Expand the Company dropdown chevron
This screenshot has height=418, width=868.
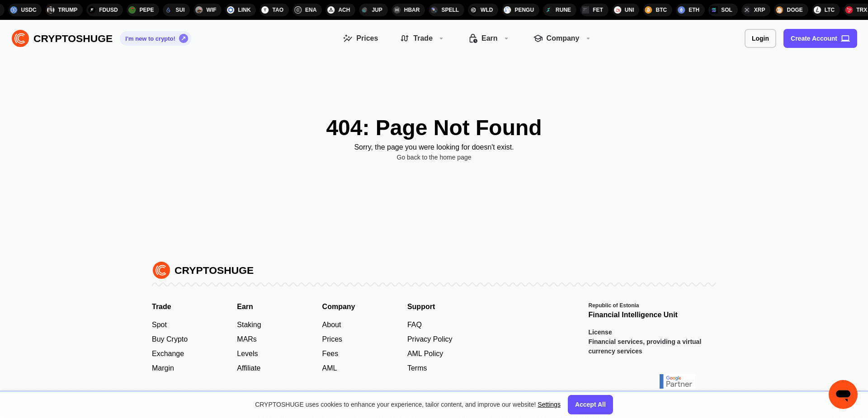[x=588, y=38]
